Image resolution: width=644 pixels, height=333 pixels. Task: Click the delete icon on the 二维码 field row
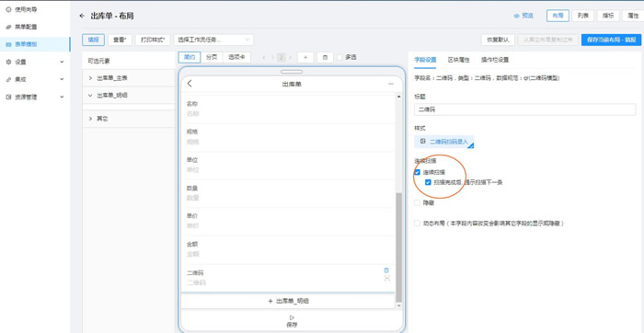[386, 270]
